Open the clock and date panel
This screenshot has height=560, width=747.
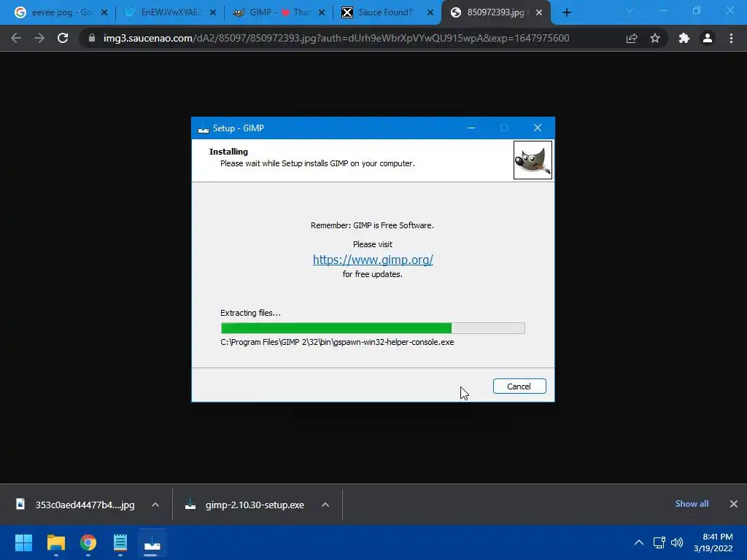click(x=713, y=542)
